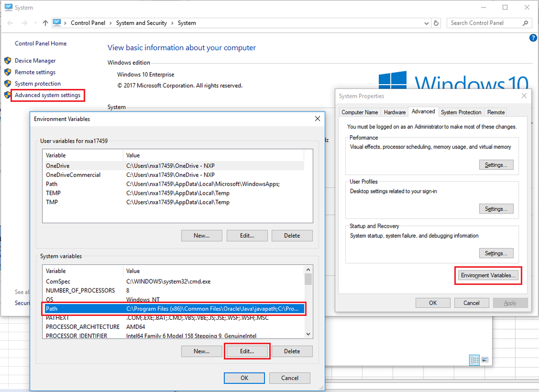
Task: Select NUMBER_OF_PROCESSORS system variable row
Action: (x=174, y=291)
